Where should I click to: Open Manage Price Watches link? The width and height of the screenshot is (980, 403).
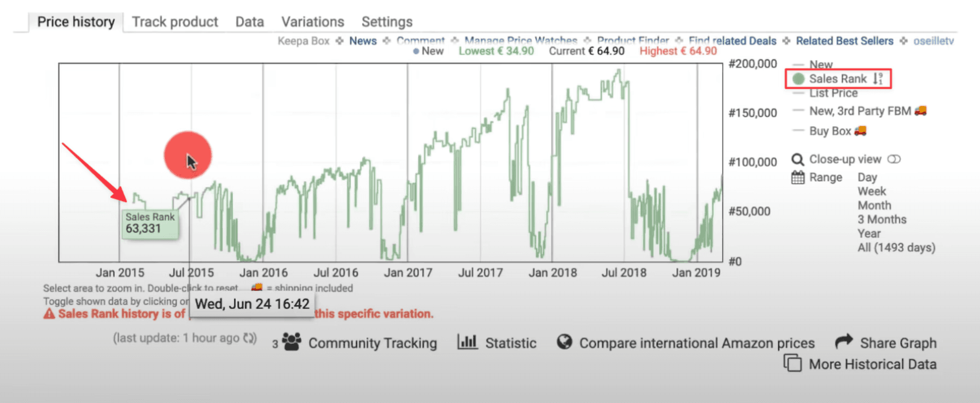click(x=521, y=41)
